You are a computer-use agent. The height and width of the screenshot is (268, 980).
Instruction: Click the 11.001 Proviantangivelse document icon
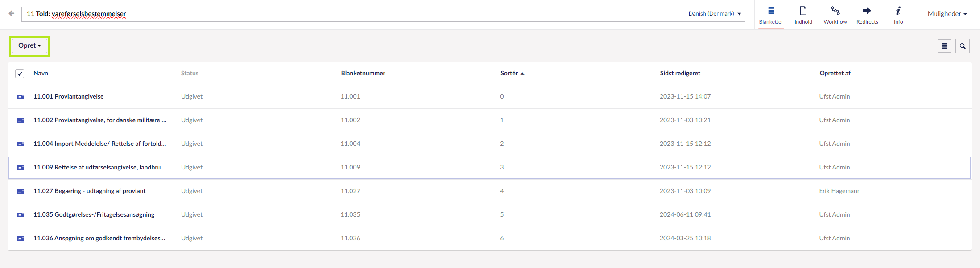[x=21, y=97]
